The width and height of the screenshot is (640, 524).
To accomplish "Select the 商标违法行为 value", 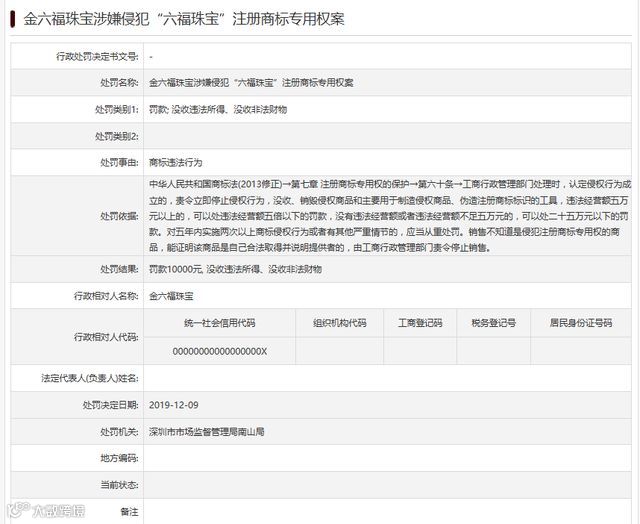I will [176, 162].
